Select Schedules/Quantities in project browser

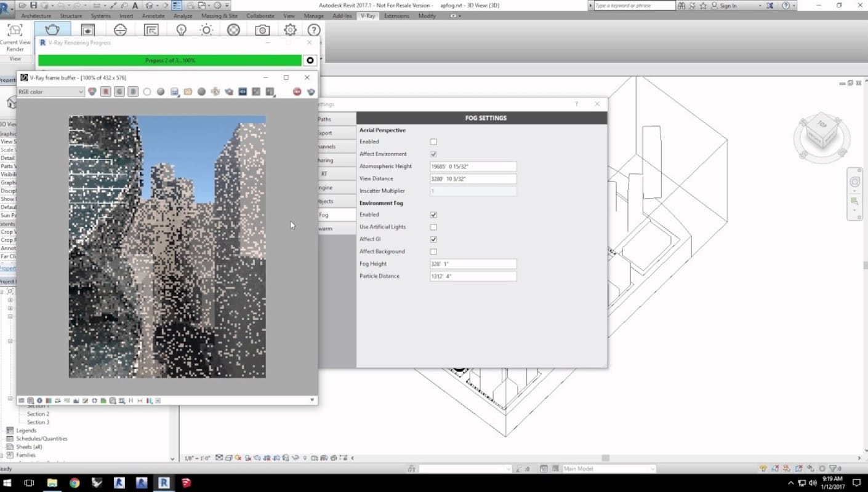tap(42, 438)
